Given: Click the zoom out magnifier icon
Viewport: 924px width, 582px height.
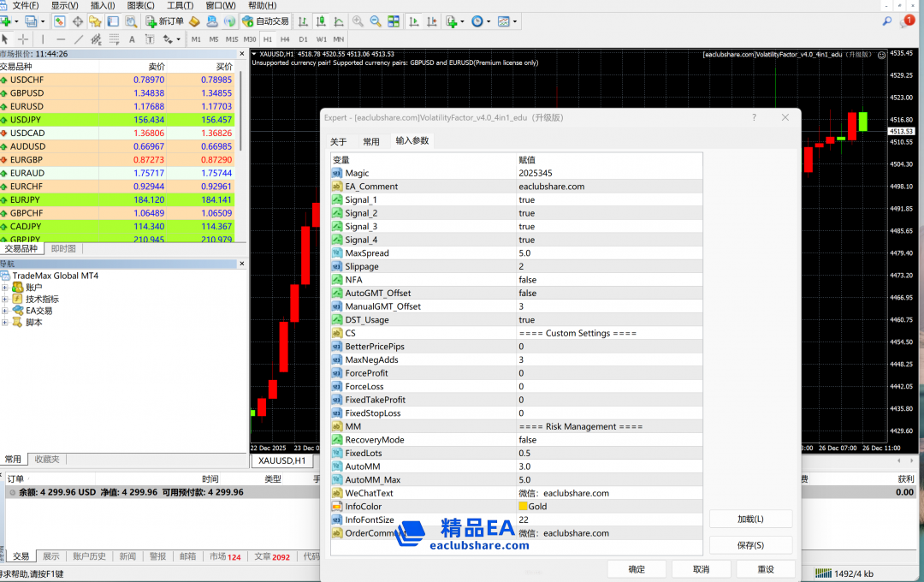Looking at the screenshot, I should pos(376,21).
